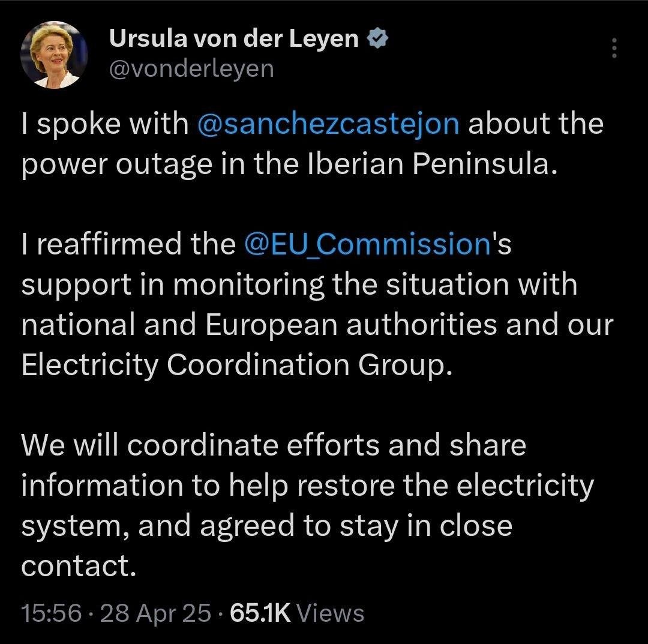This screenshot has width=648, height=644.
Task: Open the @sanchezcastejon mention link
Action: click(328, 124)
